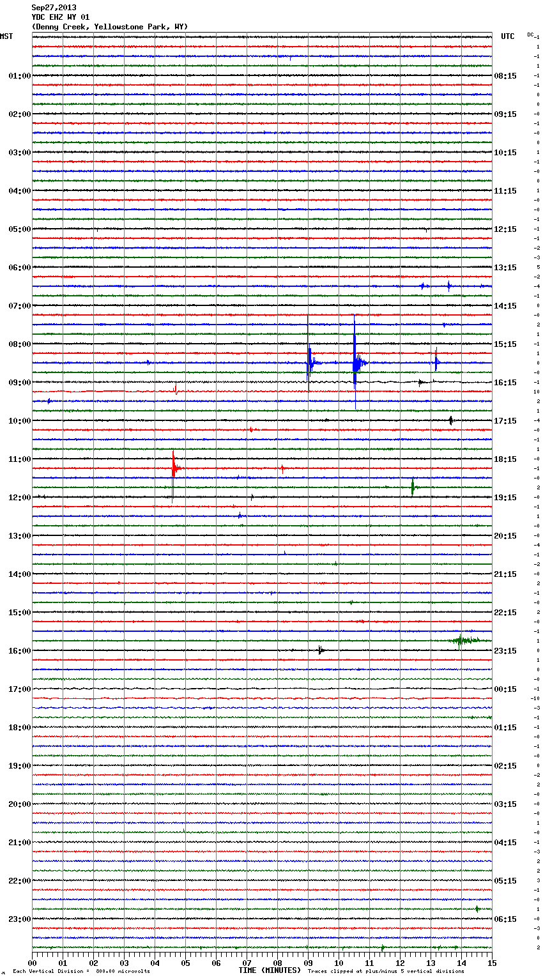Screen dimensions: 543x980
Task: Select the 16:00 MST time label
Action: (x=20, y=651)
